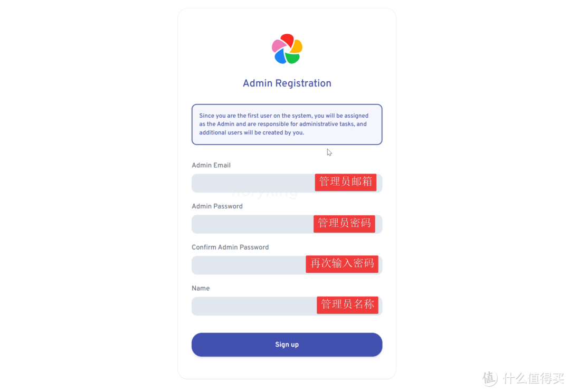Click the red 再次输入密码 annotation tag
Viewport: 570px width, 392px height.
342,264
